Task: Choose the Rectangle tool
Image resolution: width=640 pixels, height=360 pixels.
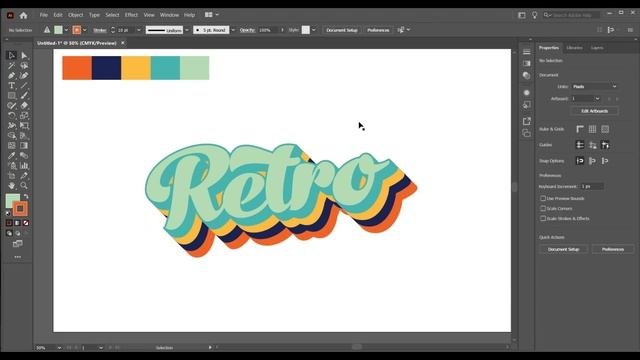Action: pos(11,96)
